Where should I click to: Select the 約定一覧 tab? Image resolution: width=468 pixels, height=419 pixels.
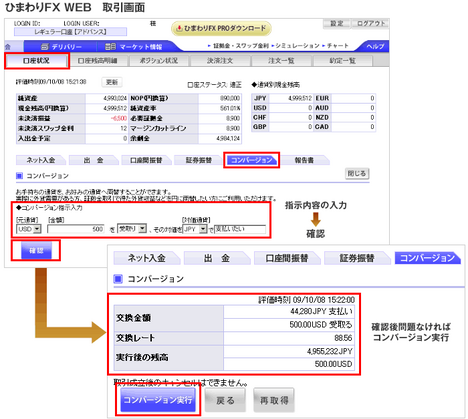(x=342, y=61)
